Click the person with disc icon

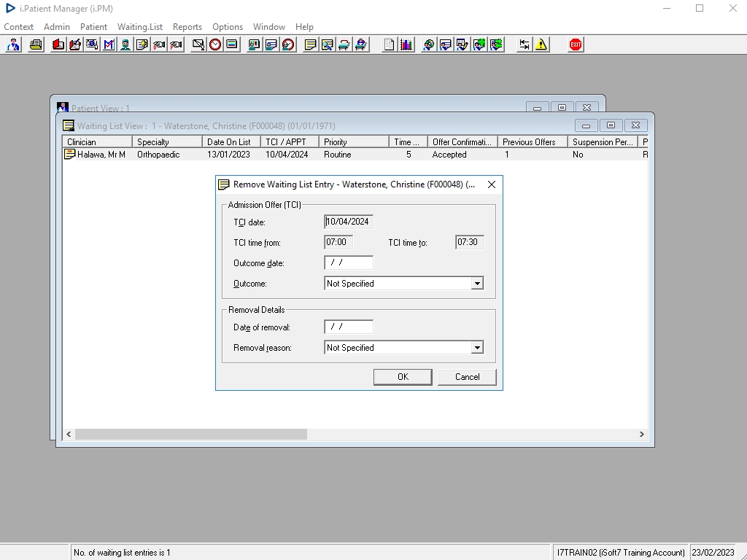coord(428,44)
